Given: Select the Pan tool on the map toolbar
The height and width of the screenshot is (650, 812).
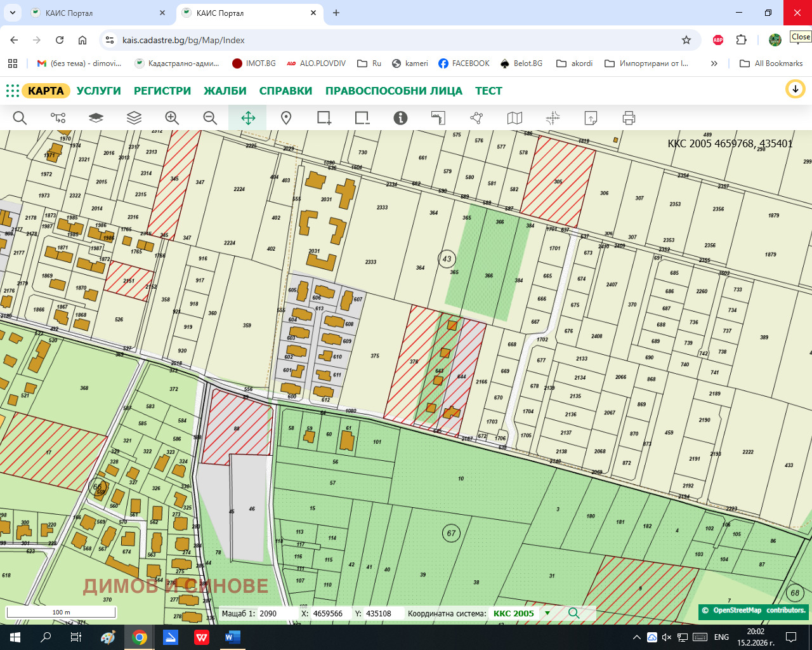Looking at the screenshot, I should (x=247, y=117).
